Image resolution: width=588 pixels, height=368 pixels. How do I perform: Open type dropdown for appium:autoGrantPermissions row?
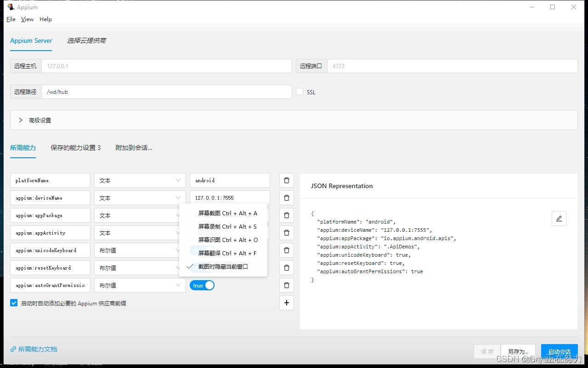coord(140,285)
